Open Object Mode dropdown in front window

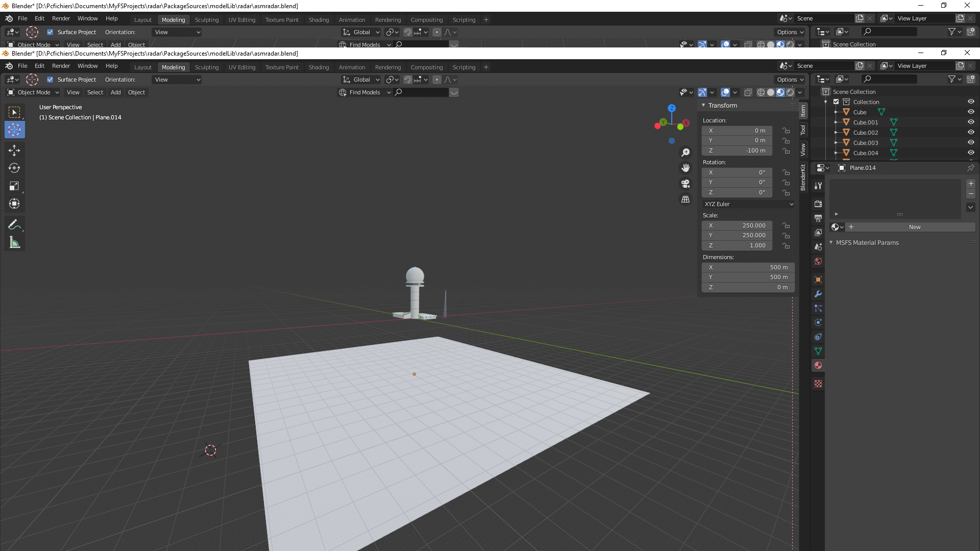tap(33, 92)
